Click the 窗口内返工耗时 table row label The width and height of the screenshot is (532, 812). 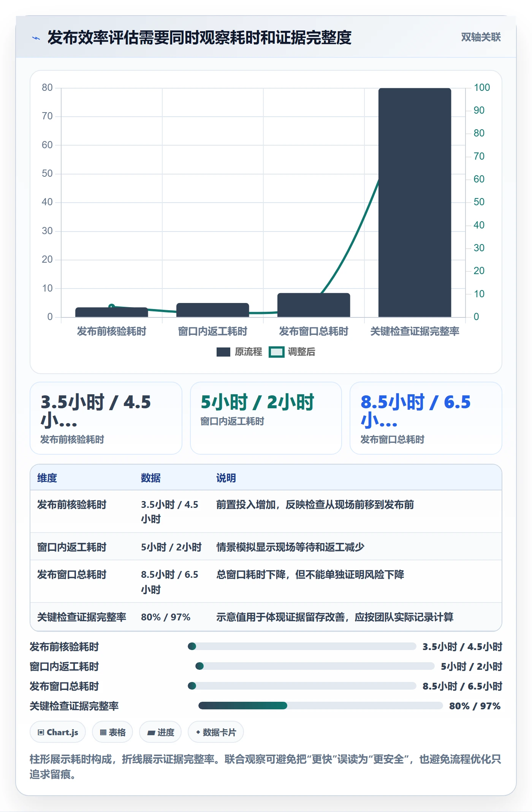(x=72, y=547)
